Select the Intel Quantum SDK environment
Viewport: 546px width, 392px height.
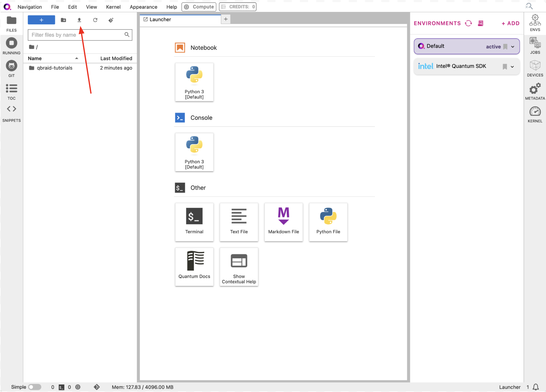click(x=467, y=67)
